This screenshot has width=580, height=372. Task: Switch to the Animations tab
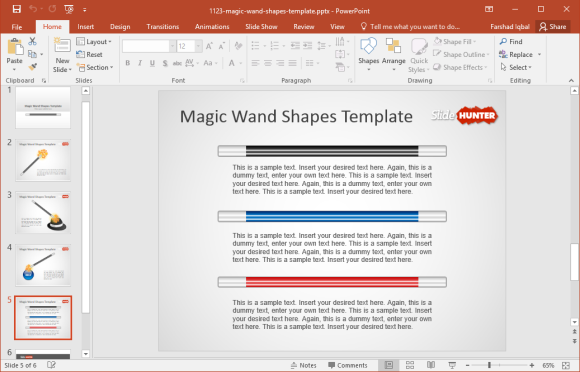(212, 27)
